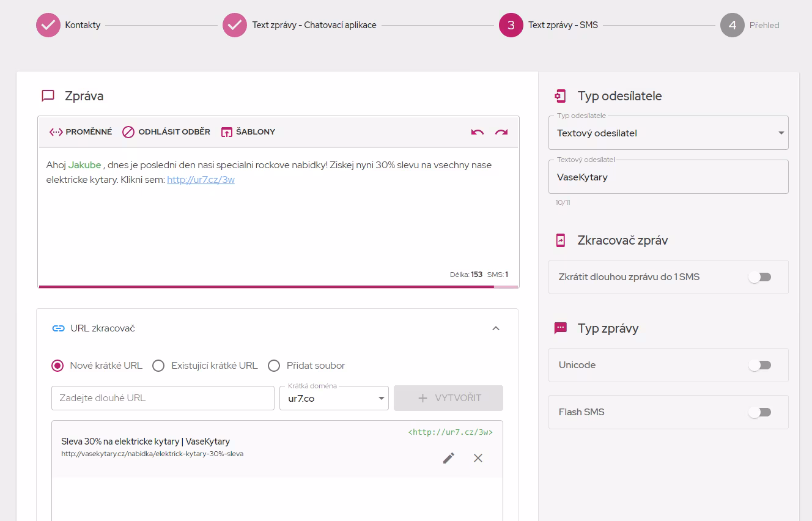The width and height of the screenshot is (812, 521).
Task: Toggle the Unicode switch
Action: pos(760,365)
